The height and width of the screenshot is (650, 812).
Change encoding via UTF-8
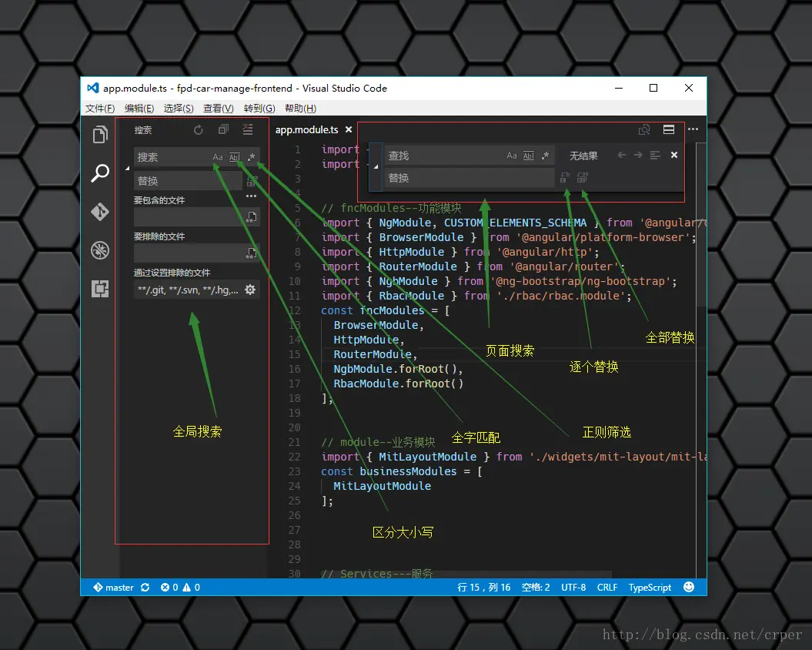coord(573,588)
